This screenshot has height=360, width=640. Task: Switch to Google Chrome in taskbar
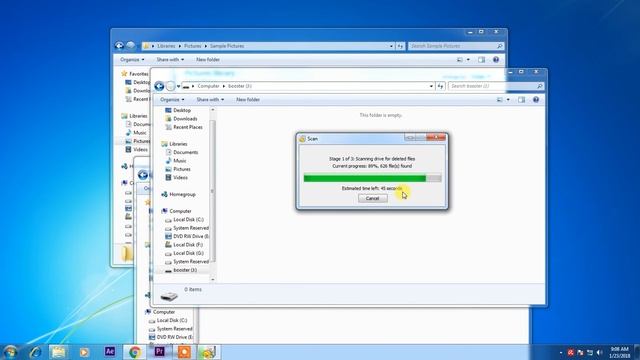click(135, 352)
